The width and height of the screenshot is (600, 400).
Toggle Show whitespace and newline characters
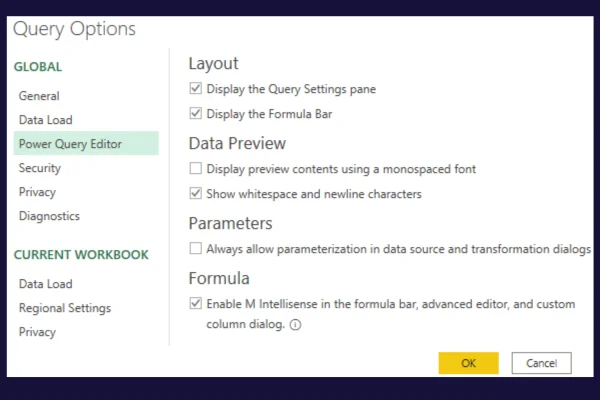tap(196, 193)
